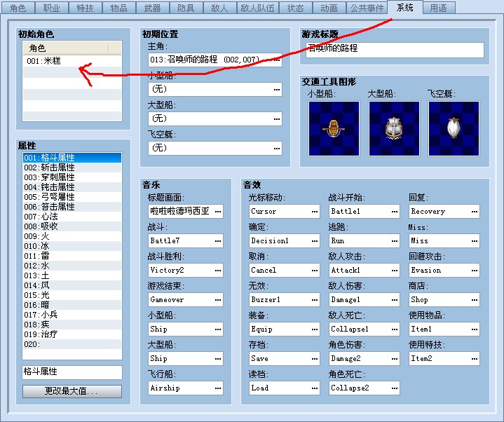Select attribute 009:火
The image size is (504, 422).
(72, 236)
